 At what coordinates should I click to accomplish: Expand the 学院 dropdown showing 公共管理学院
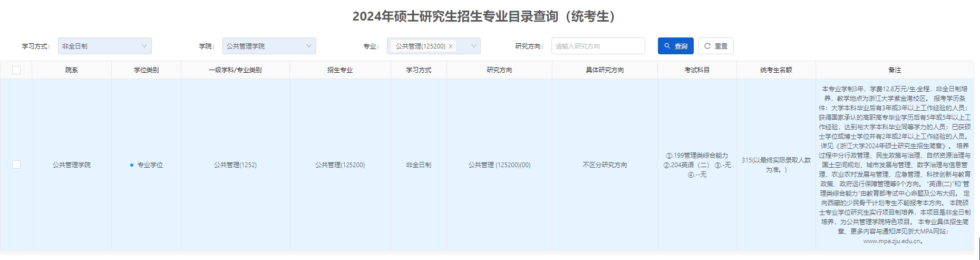pos(269,46)
